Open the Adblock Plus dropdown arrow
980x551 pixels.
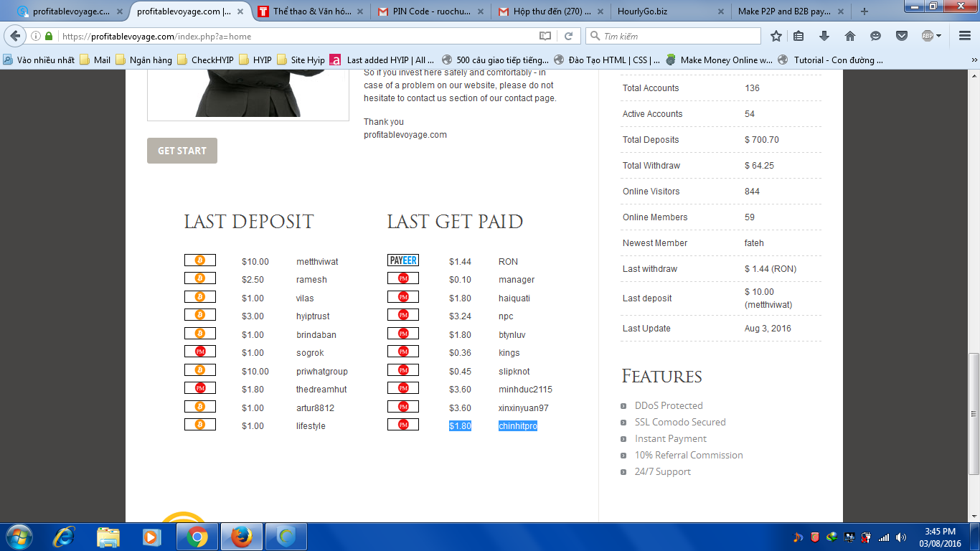click(938, 36)
